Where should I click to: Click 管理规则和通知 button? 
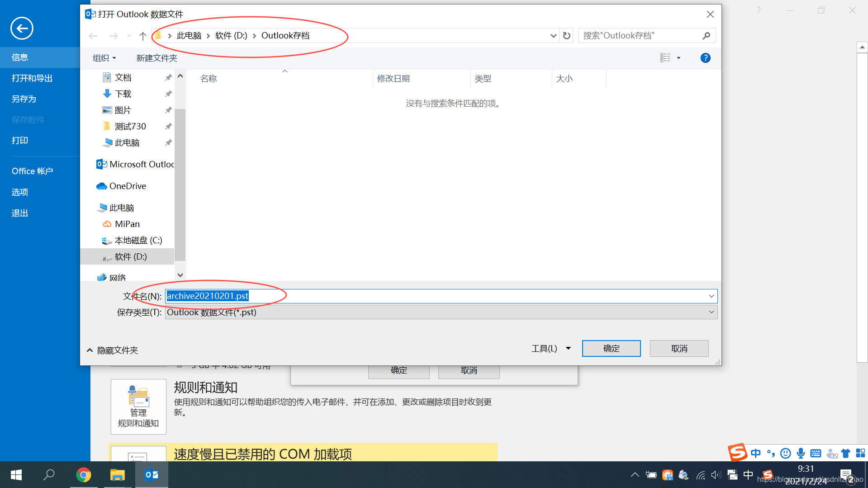click(x=138, y=407)
